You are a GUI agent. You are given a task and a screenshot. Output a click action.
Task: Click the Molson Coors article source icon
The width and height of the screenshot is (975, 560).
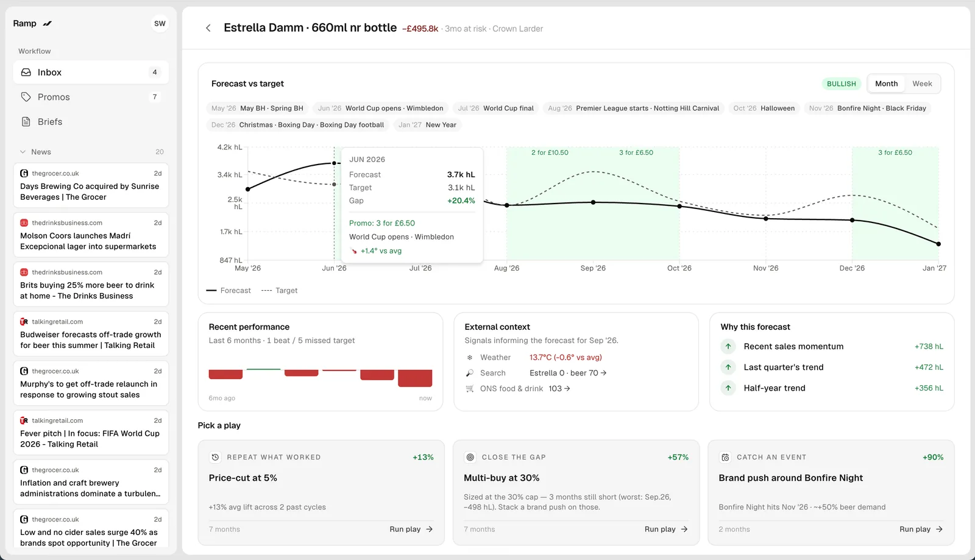[x=24, y=223]
